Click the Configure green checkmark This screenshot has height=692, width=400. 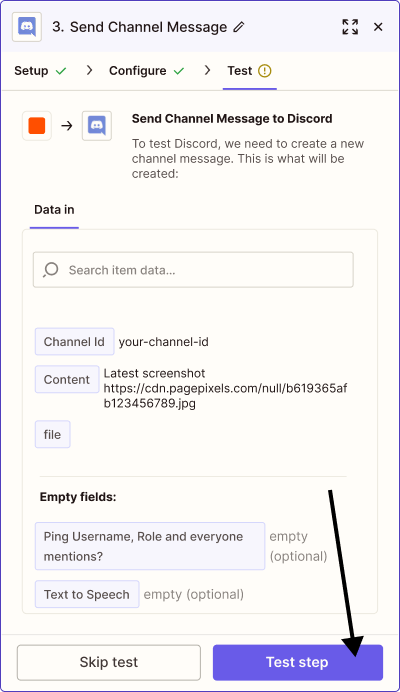point(179,71)
